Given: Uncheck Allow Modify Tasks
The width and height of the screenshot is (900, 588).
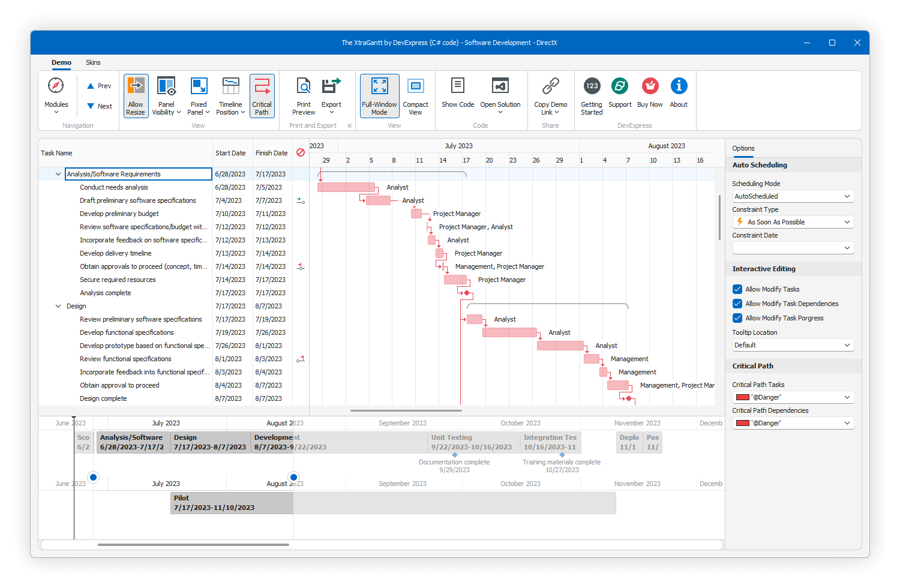Looking at the screenshot, I should [x=737, y=289].
